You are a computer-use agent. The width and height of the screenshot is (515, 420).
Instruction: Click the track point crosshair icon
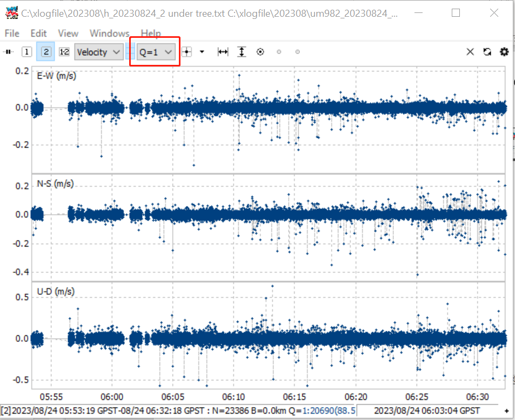point(186,52)
